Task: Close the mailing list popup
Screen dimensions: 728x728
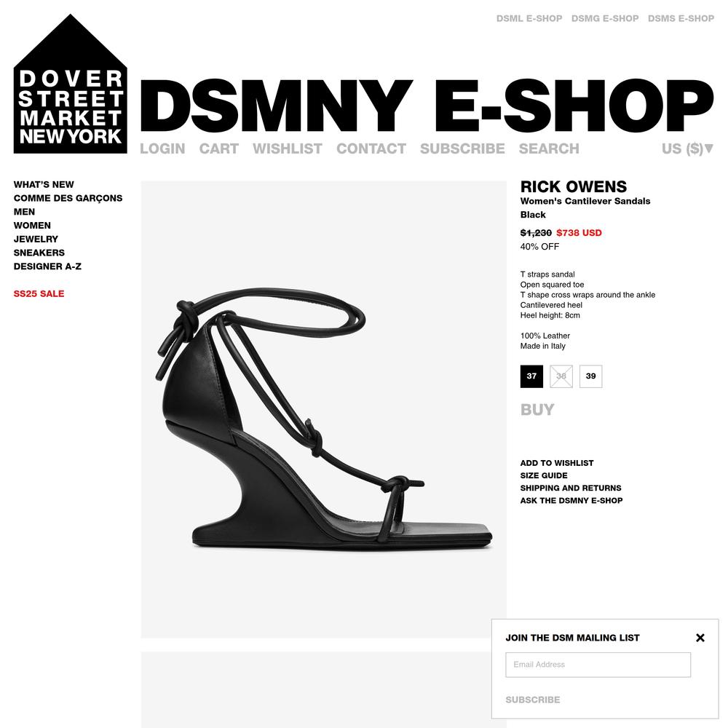Action: click(700, 638)
